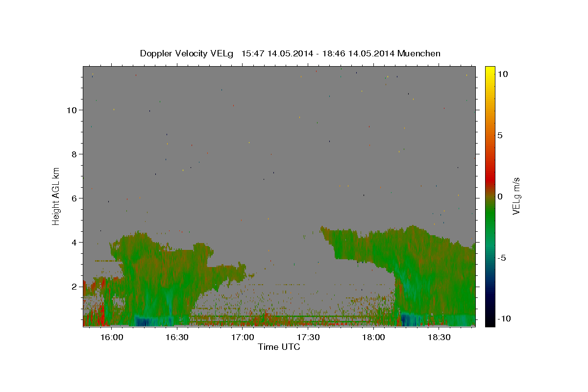Click the 'Height AGL km' axis title

pyautogui.click(x=56, y=196)
